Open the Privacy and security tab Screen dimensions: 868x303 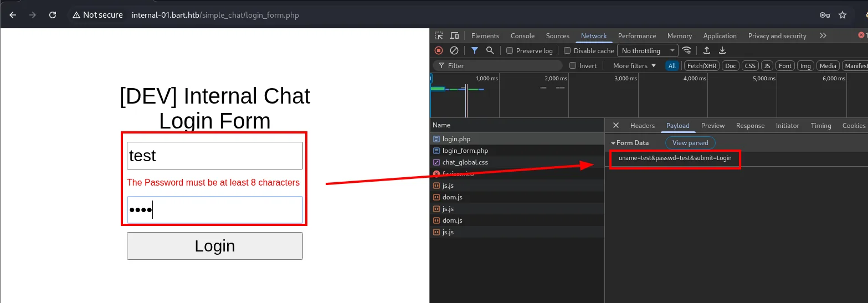[x=777, y=35]
